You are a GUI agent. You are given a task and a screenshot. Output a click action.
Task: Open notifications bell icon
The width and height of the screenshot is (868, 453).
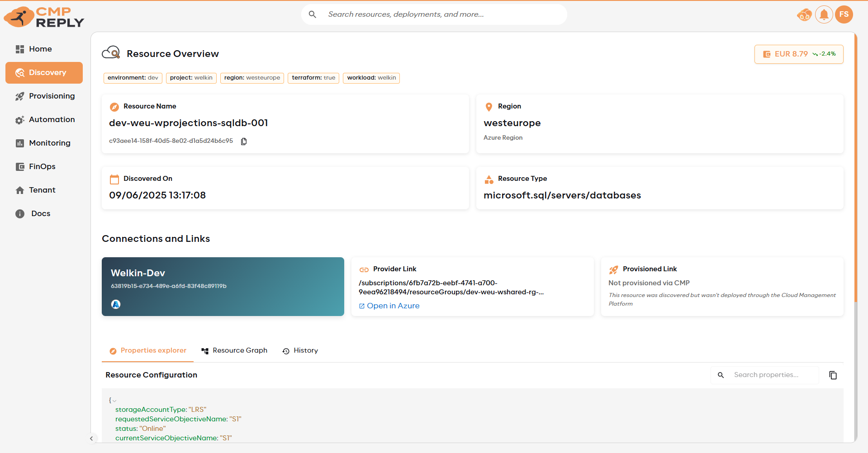click(824, 14)
